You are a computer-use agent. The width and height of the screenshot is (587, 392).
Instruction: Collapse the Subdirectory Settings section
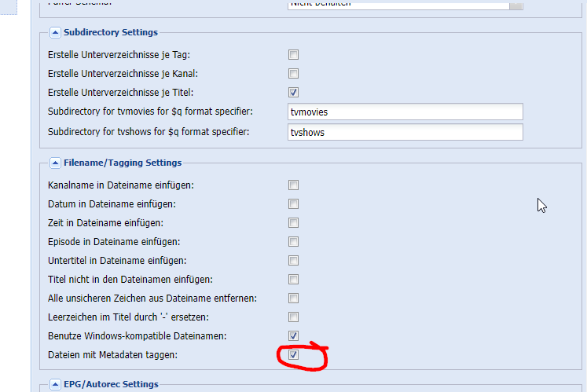(55, 32)
